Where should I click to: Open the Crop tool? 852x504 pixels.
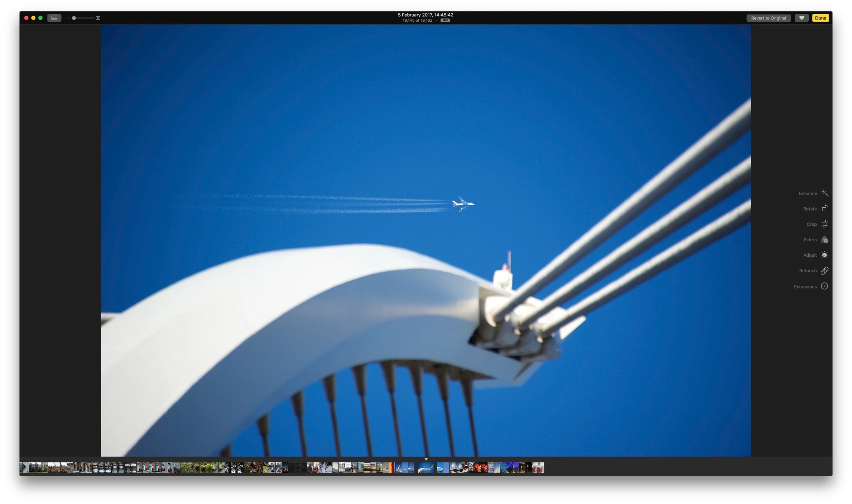(x=824, y=224)
